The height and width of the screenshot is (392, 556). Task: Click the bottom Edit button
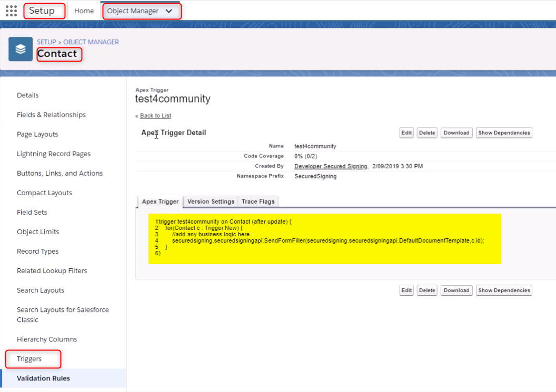click(x=406, y=290)
